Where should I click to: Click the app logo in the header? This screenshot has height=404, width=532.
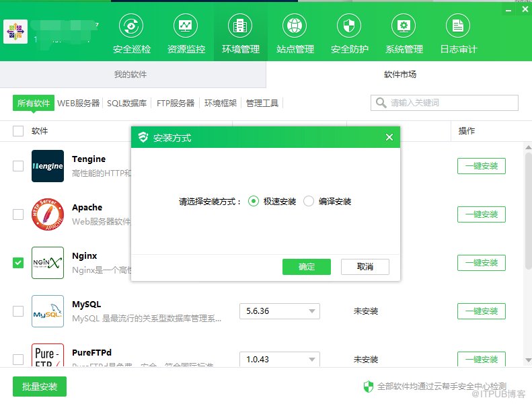coord(15,32)
